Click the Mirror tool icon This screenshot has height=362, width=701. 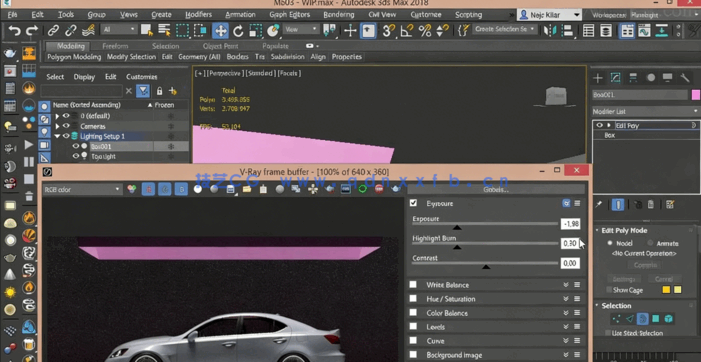click(549, 31)
